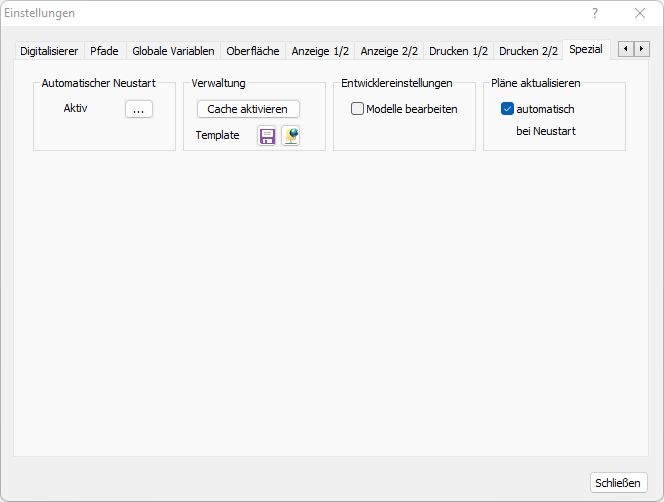Show the Anzeige 1/2 tab
Image resolution: width=664 pixels, height=502 pixels.
[x=320, y=51]
